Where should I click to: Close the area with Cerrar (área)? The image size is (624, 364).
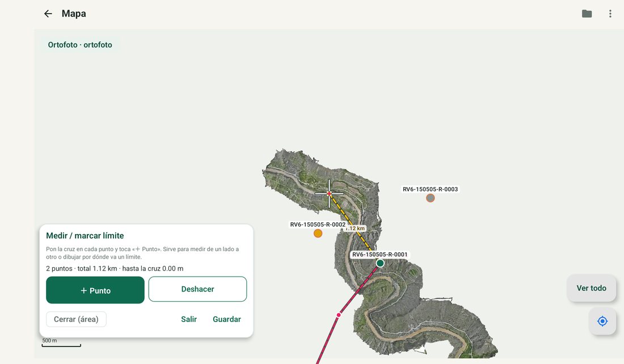[x=76, y=319]
